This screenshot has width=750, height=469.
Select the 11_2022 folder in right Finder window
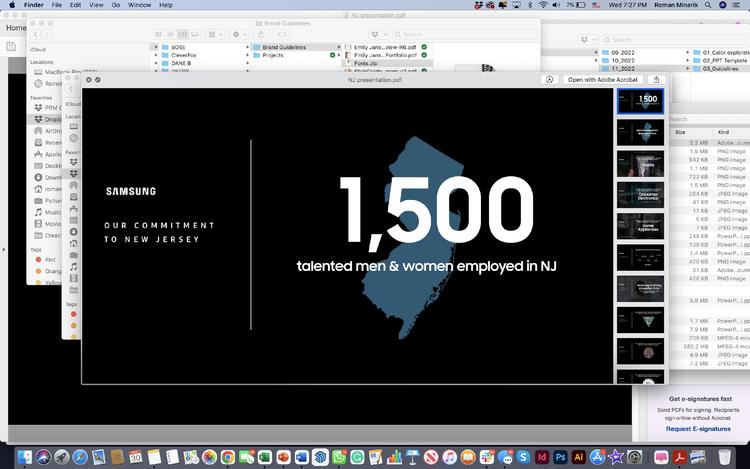click(643, 68)
